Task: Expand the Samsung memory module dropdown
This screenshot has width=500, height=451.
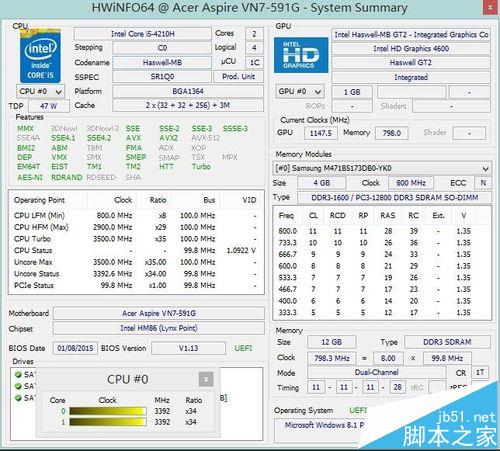Action: (382, 168)
